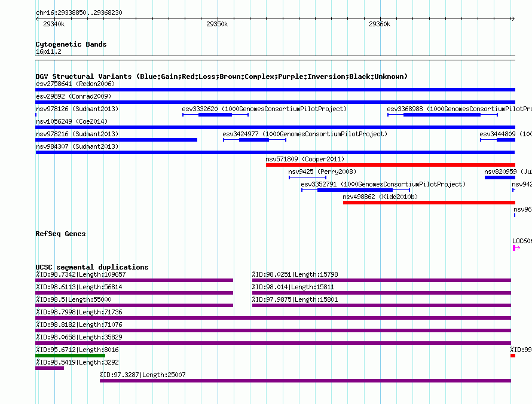Select duplication %ID:98.8182 Length:71076
This screenshot has width=532, height=404.
click(x=273, y=330)
